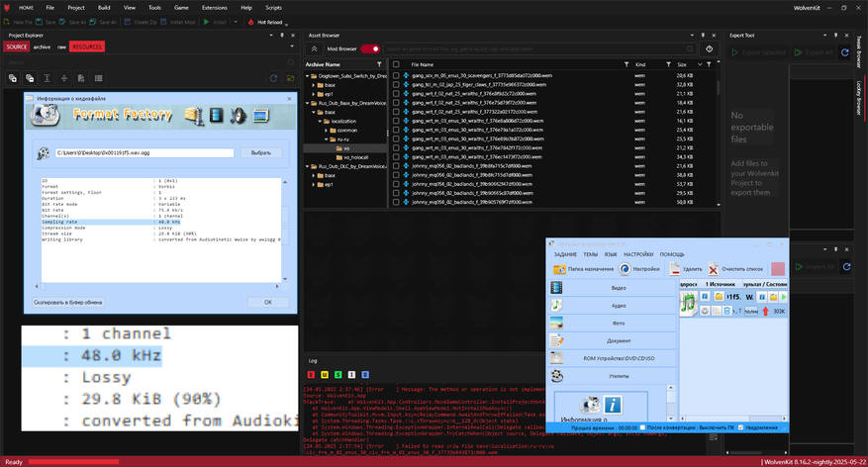Click the Очистить список red X icon

point(715,268)
